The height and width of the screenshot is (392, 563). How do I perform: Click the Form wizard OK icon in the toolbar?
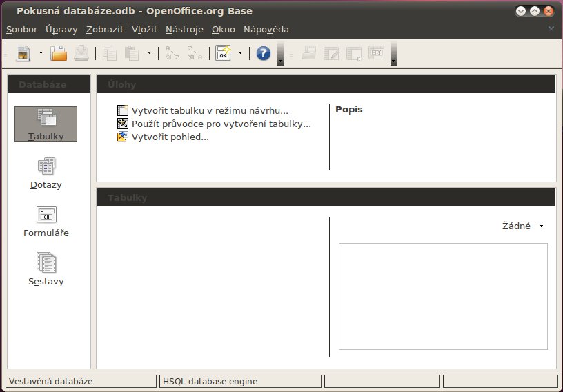click(223, 54)
